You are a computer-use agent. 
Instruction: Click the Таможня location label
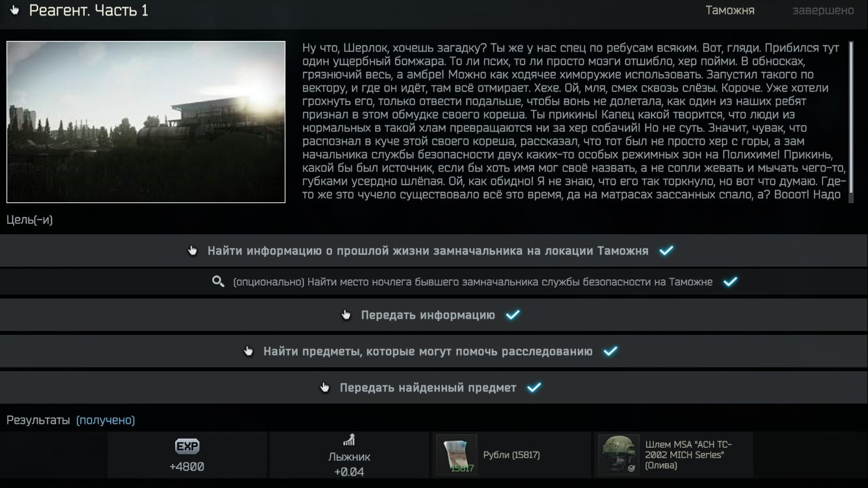pos(730,11)
